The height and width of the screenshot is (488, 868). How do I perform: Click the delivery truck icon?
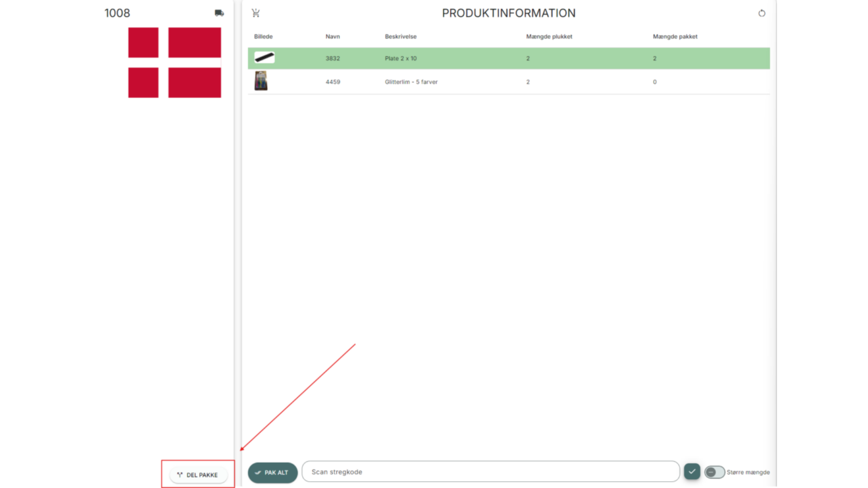219,13
